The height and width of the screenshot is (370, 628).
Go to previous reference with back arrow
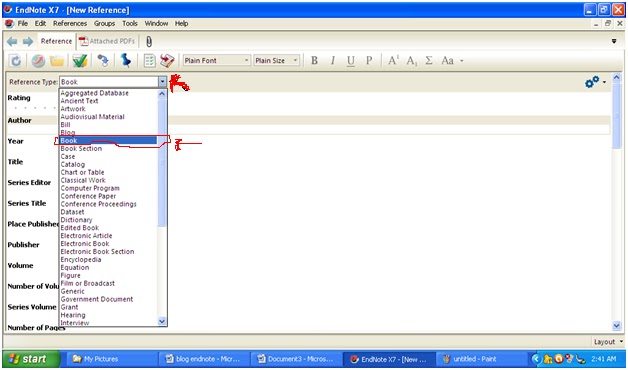(12, 41)
